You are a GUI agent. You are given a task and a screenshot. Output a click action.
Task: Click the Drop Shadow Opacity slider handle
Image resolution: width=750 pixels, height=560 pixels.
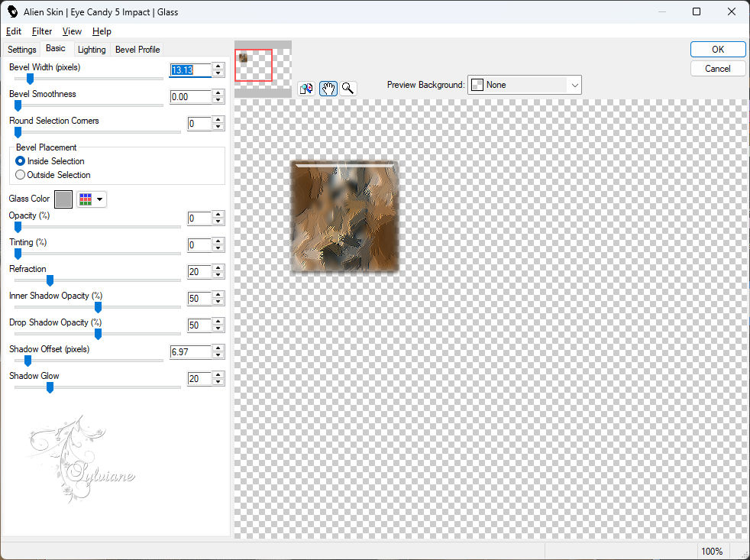(98, 334)
